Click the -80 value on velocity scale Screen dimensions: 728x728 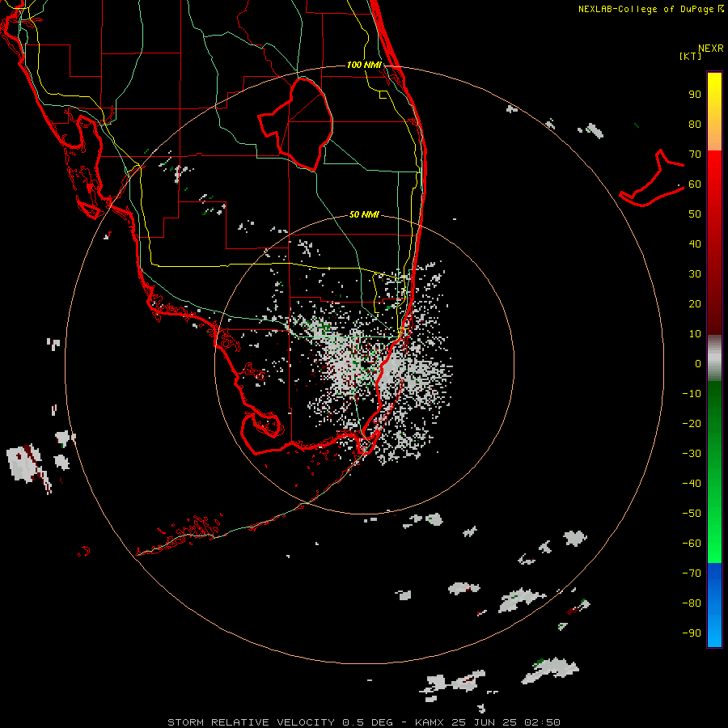[x=692, y=603]
